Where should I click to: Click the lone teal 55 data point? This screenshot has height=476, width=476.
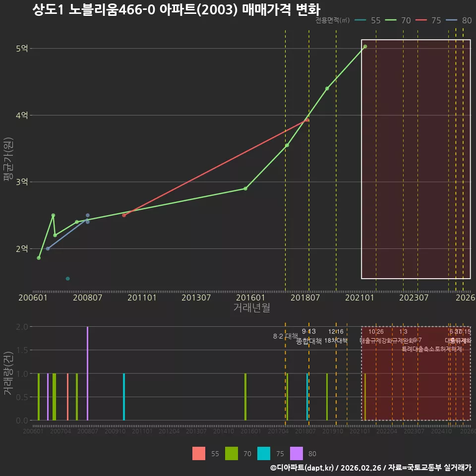click(68, 279)
